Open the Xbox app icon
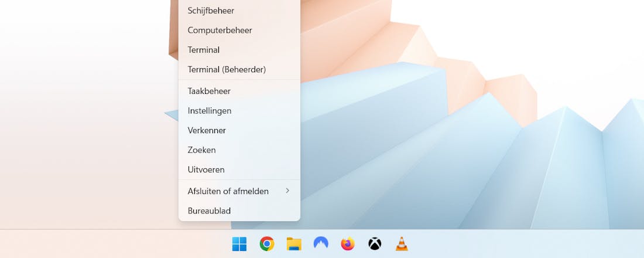 375,244
